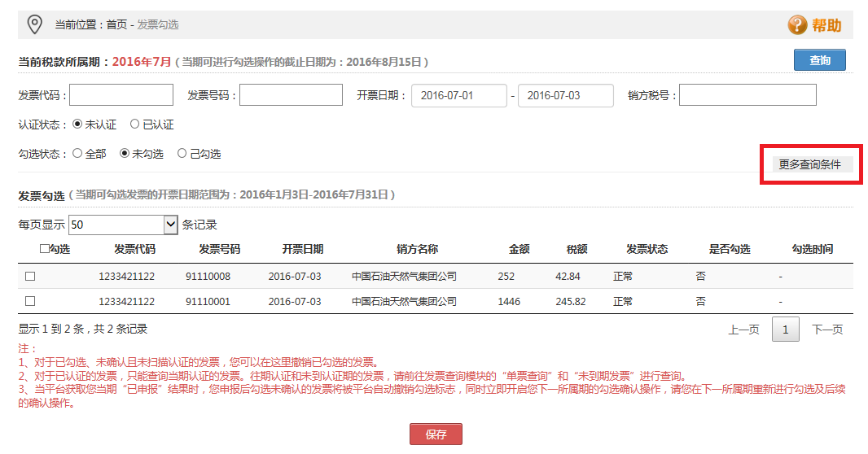Click seller name in row 91110008
Viewport: 868px width, 454px height.
(x=404, y=277)
